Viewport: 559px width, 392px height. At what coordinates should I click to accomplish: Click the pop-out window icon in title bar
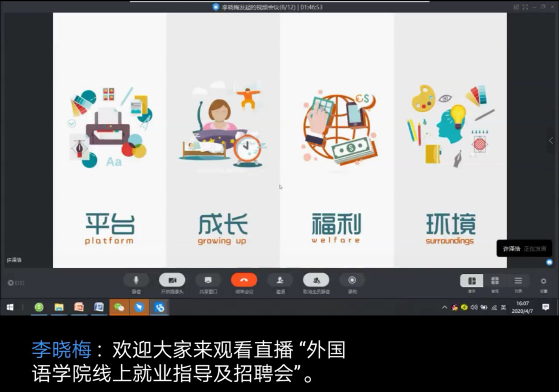click(516, 7)
